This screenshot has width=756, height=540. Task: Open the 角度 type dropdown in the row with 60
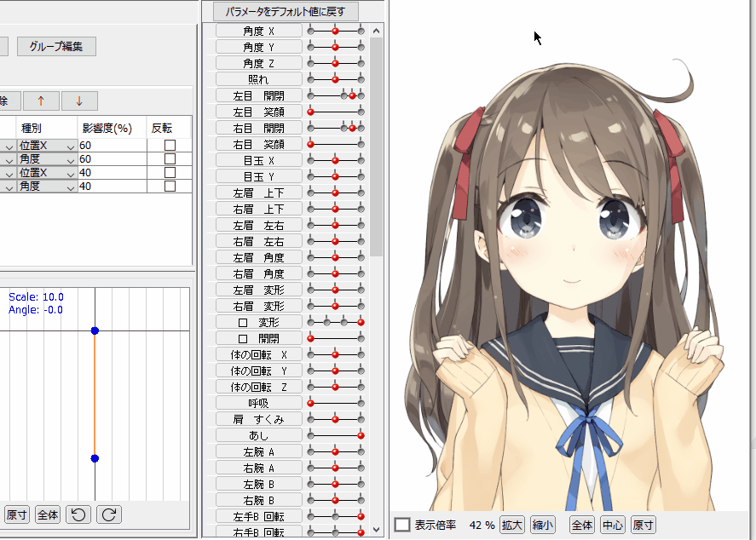[x=47, y=159]
